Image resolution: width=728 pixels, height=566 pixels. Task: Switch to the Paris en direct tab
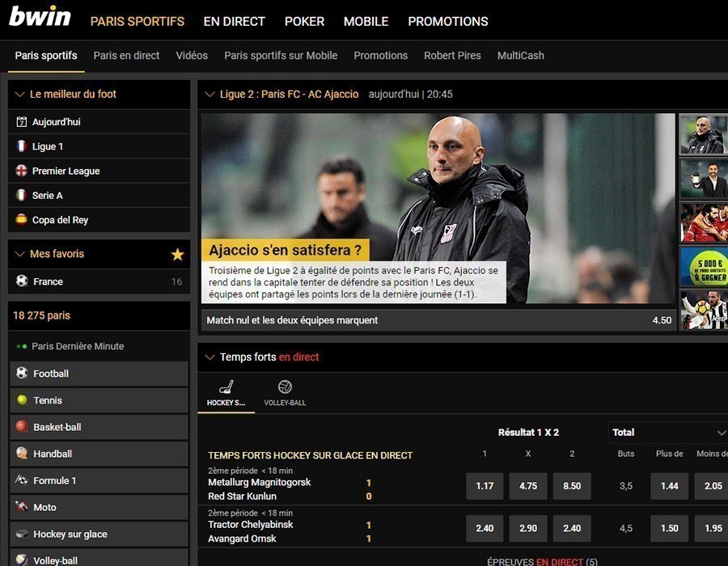coord(126,56)
